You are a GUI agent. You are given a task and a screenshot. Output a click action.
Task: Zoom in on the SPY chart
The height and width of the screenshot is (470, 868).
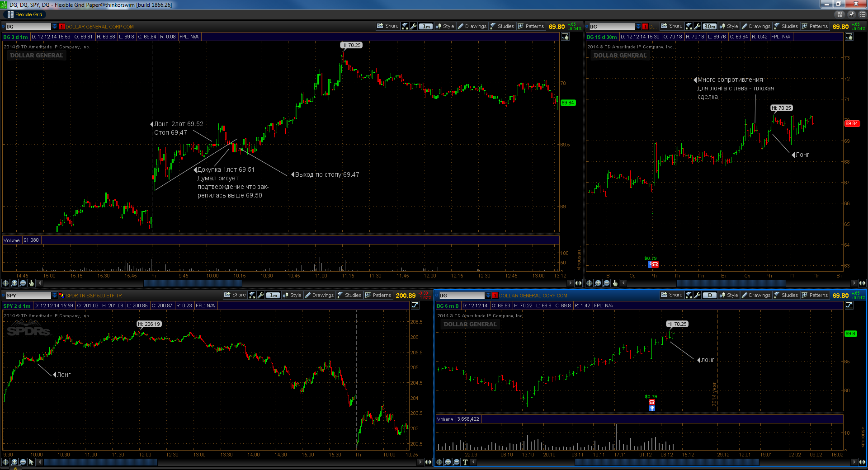[x=14, y=462]
